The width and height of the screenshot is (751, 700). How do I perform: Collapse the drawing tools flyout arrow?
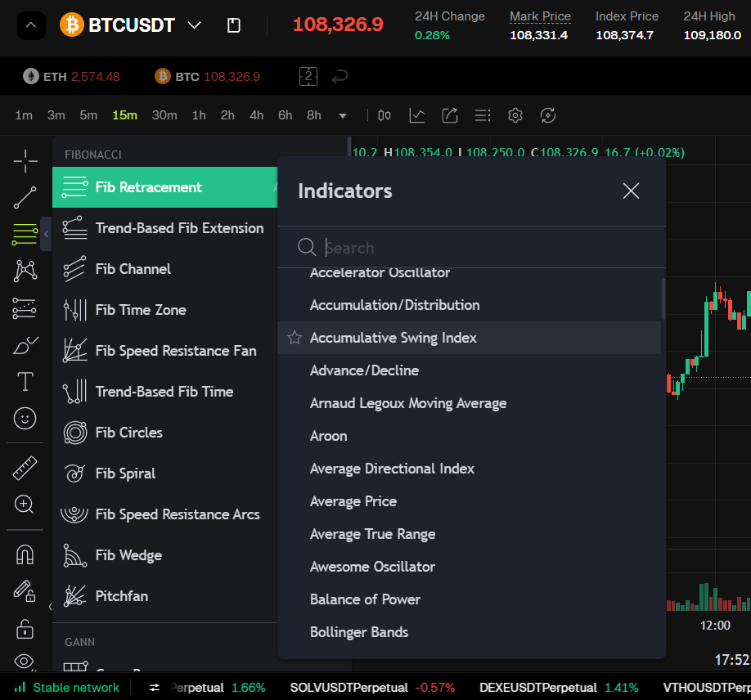[x=46, y=234]
